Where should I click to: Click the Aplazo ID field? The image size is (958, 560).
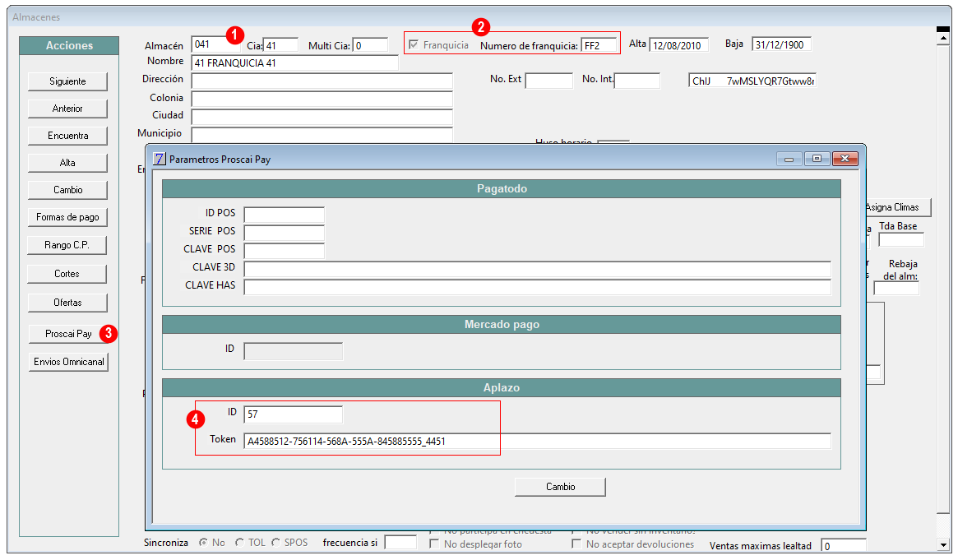294,414
